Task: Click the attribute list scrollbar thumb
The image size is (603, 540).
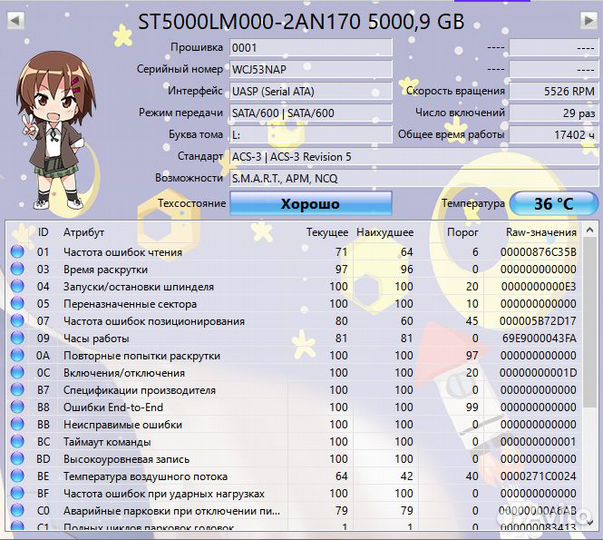Action: click(x=590, y=323)
